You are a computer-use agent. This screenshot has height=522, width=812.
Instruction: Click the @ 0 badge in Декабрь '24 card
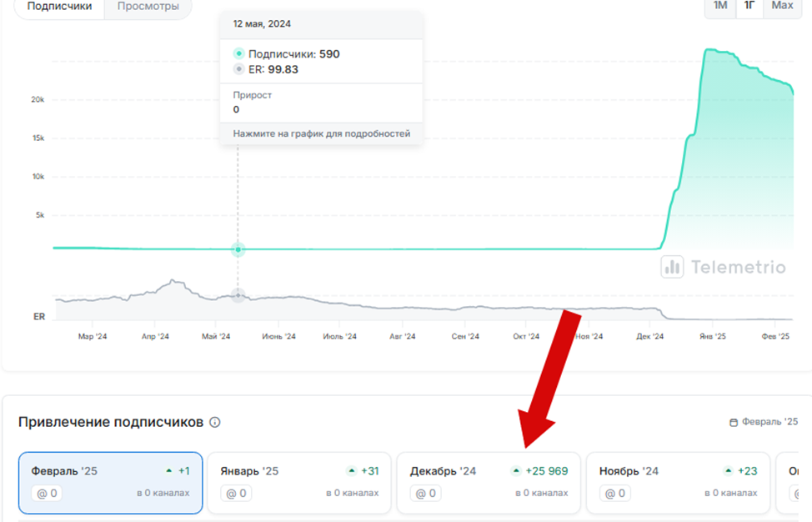pos(427,494)
